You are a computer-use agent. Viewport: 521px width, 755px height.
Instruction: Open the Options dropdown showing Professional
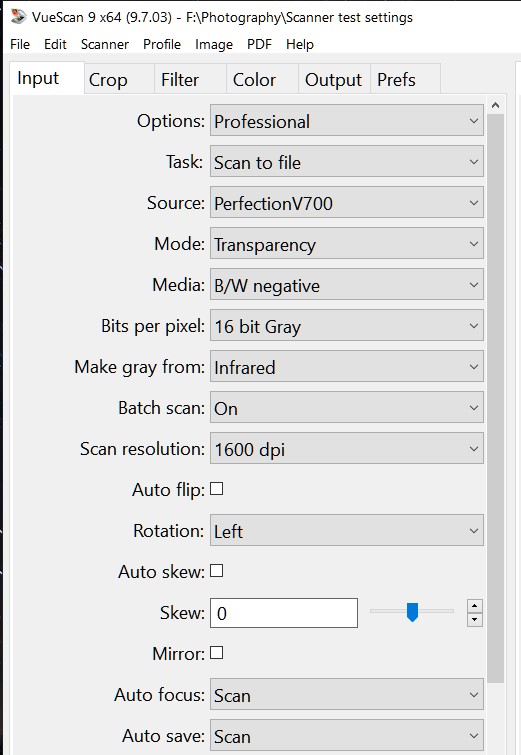coord(347,120)
